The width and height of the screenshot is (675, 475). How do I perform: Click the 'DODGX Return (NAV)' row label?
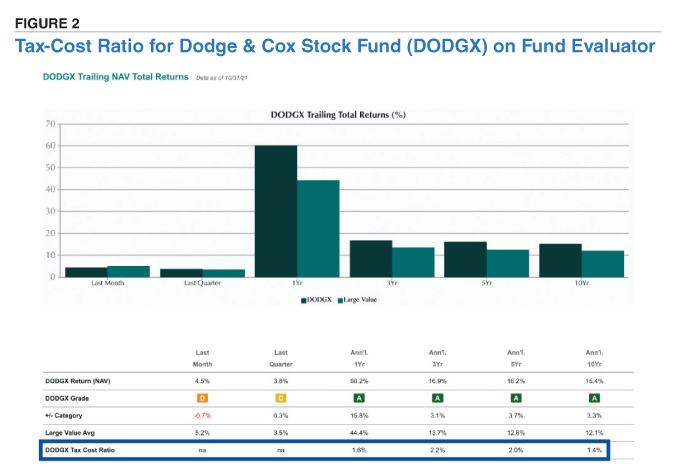tap(77, 381)
